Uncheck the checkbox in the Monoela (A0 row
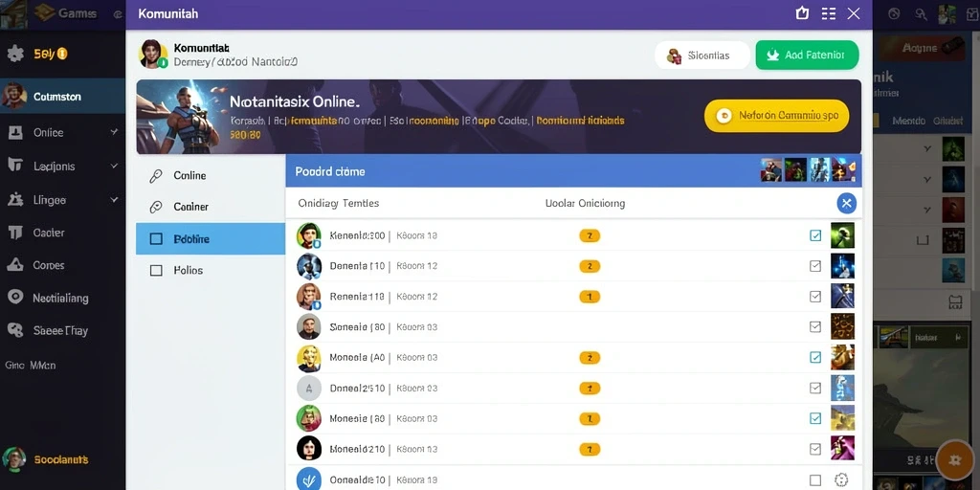 coord(815,358)
